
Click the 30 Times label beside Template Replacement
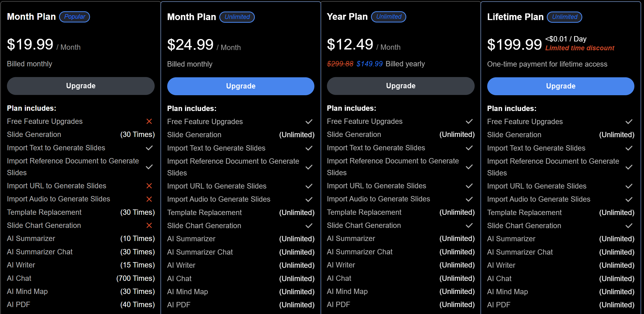[x=138, y=212]
